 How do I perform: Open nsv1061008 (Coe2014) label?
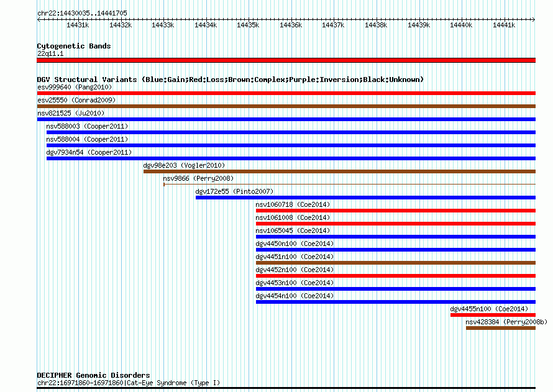click(293, 217)
